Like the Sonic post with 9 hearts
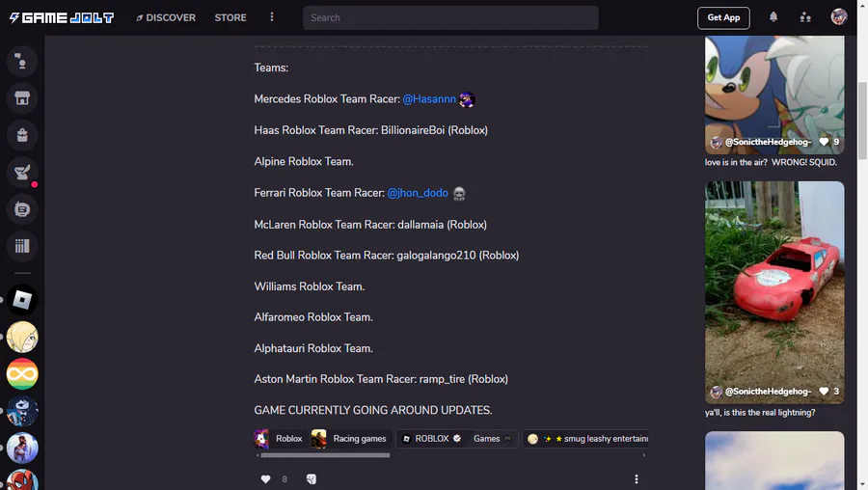This screenshot has height=490, width=868. [x=824, y=143]
